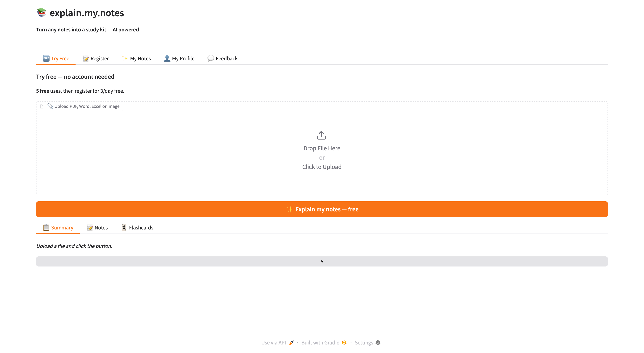Open the Feedback tab
Image resolution: width=644 pixels, height=353 pixels.
(223, 58)
